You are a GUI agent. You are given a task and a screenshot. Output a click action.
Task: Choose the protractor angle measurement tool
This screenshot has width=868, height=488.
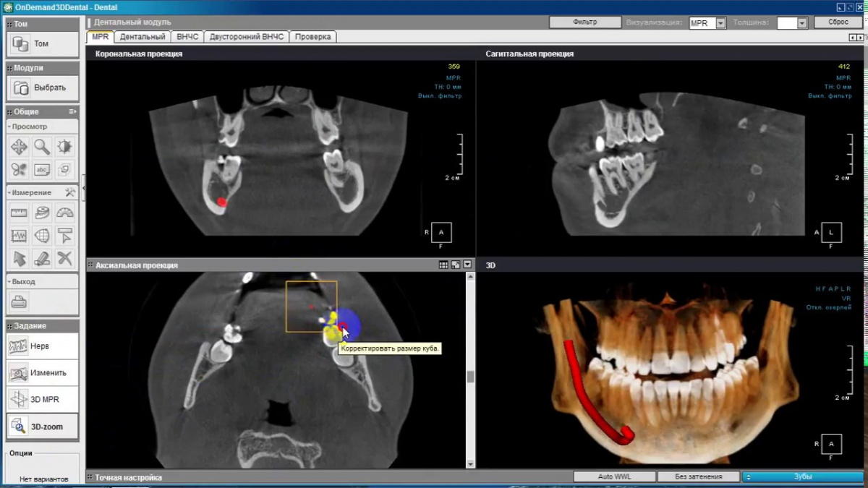pos(65,213)
